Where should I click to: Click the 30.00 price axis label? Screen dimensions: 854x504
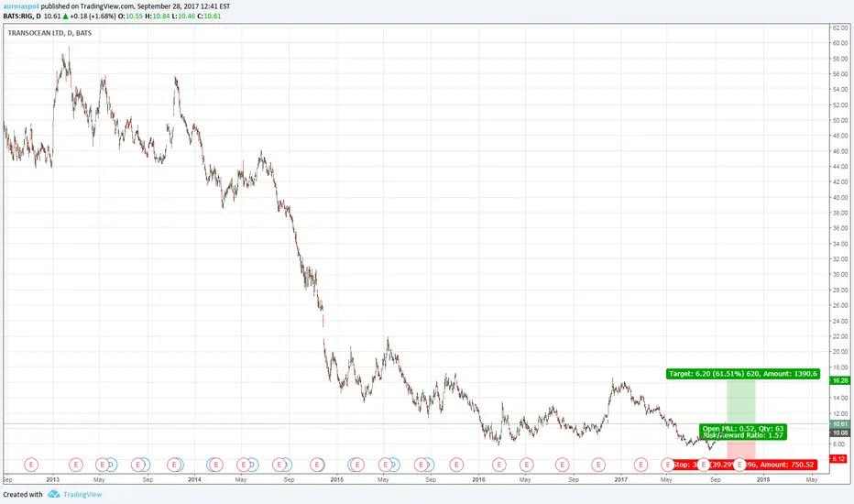pyautogui.click(x=840, y=275)
